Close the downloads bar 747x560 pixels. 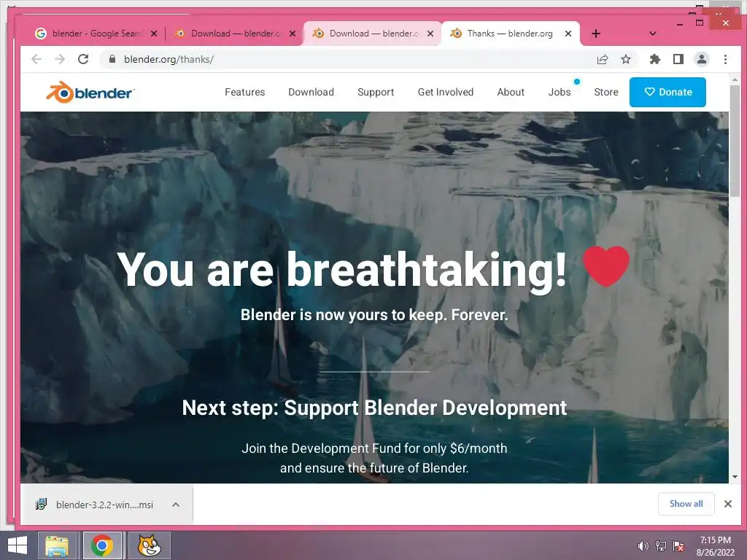(x=728, y=504)
